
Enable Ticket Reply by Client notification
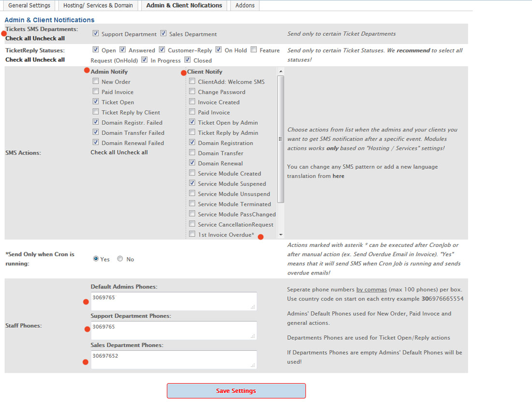tap(96, 112)
